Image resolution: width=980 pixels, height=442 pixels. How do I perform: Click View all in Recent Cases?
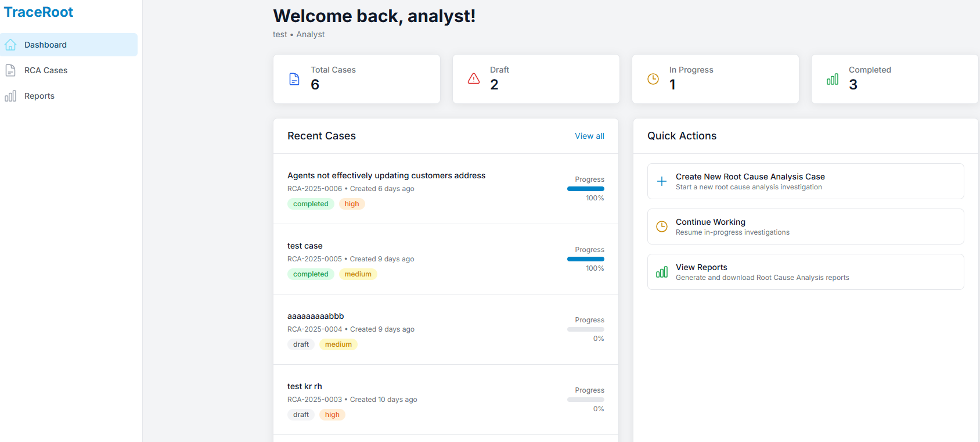[x=589, y=136]
